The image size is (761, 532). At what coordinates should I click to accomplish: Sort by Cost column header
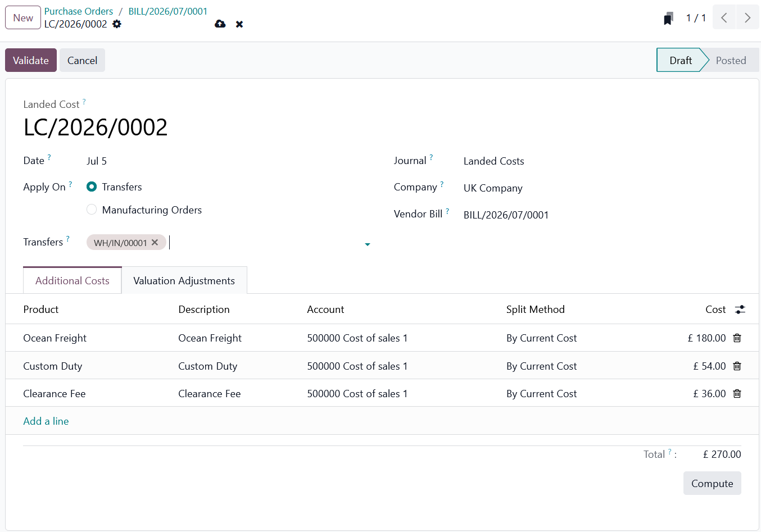coord(715,310)
